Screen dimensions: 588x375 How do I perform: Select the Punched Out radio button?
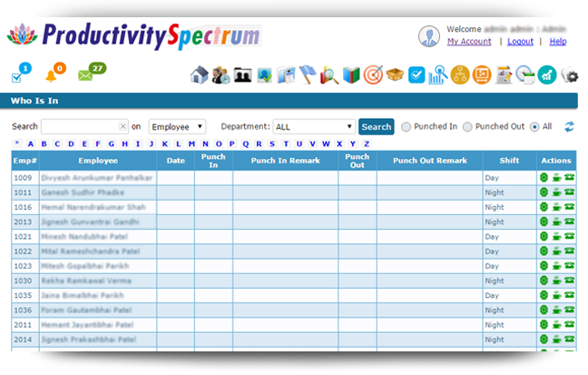pos(467,127)
